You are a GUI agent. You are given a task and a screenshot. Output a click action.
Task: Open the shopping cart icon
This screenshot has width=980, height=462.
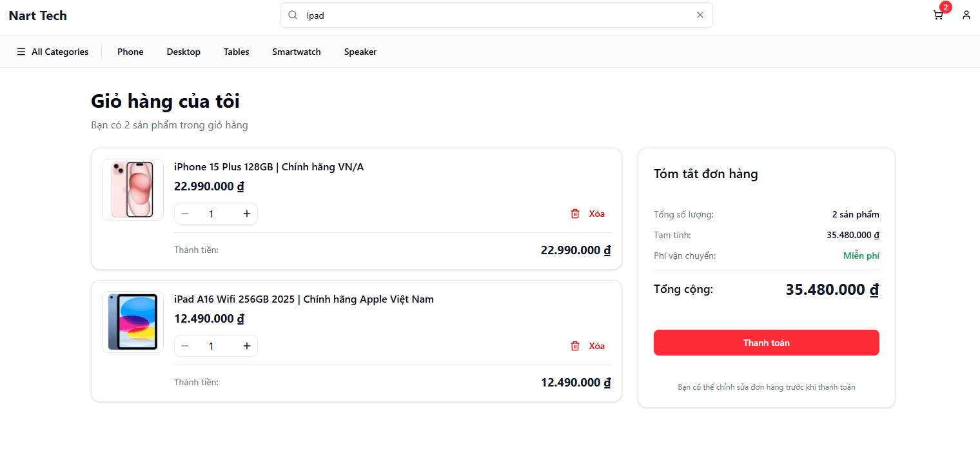coord(938,14)
